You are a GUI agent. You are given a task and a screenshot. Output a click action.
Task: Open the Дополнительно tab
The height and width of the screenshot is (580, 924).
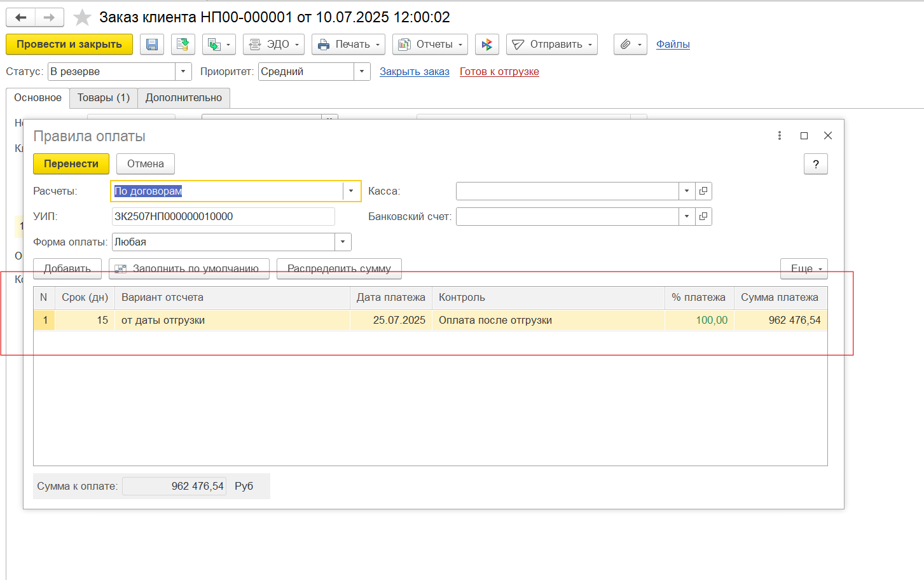(184, 98)
